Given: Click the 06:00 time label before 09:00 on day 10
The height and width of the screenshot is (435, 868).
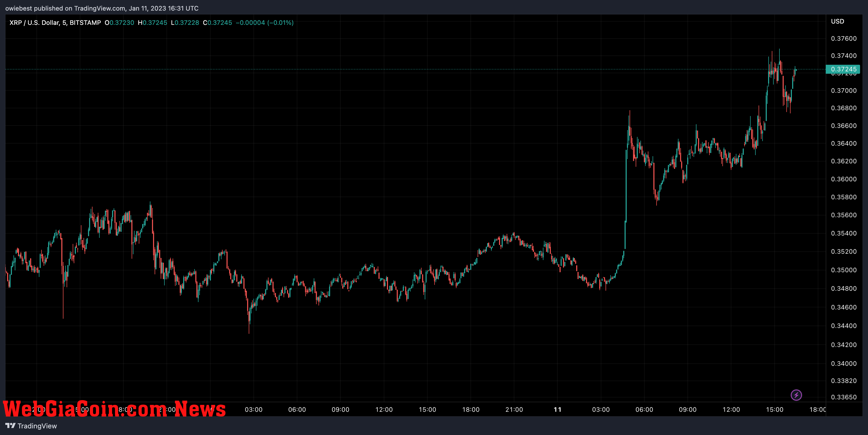Looking at the screenshot, I should tap(297, 409).
